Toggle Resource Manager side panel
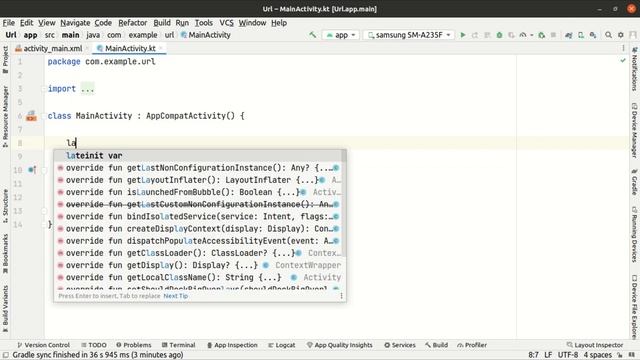Screen dimensions: 640x360 (5, 117)
